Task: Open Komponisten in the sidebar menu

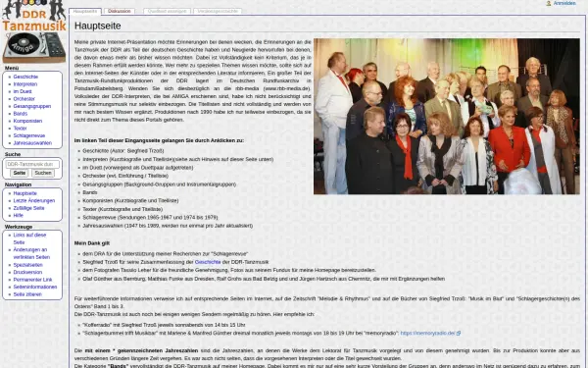Action: 27,121
